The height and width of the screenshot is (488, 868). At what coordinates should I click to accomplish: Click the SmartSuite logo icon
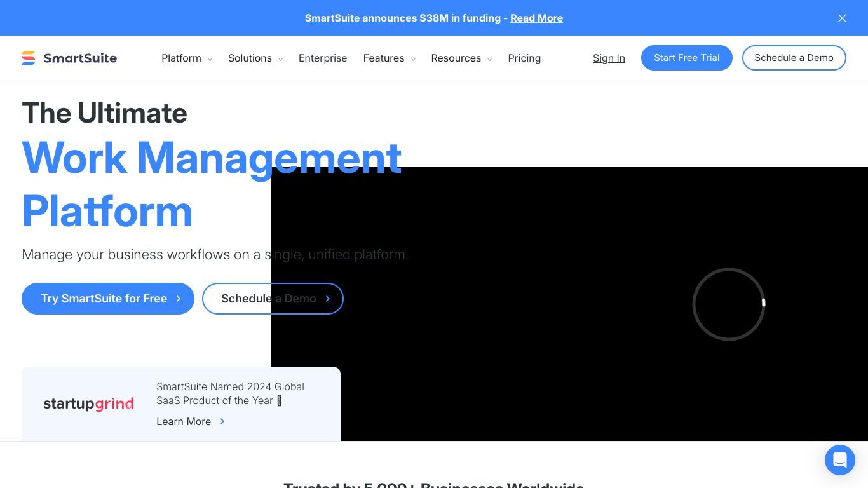pyautogui.click(x=29, y=58)
